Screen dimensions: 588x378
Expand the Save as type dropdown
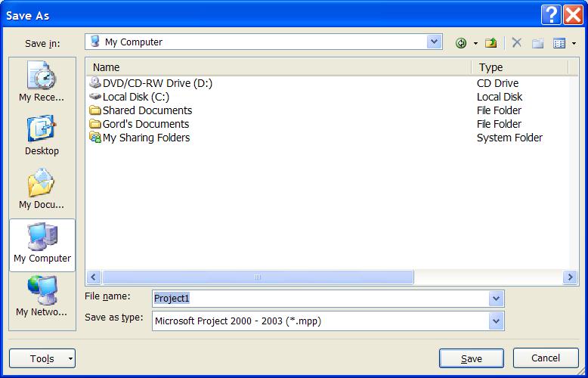(496, 321)
